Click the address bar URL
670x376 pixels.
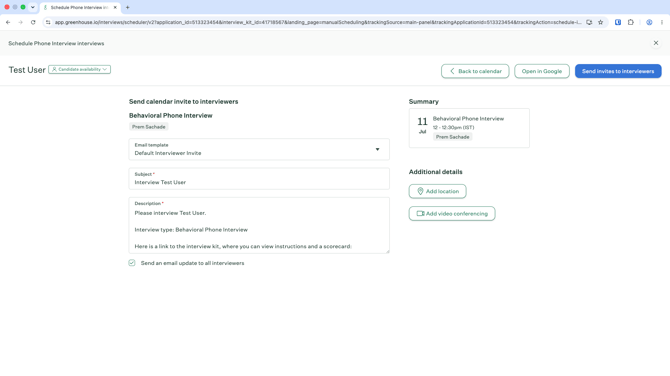tap(318, 22)
